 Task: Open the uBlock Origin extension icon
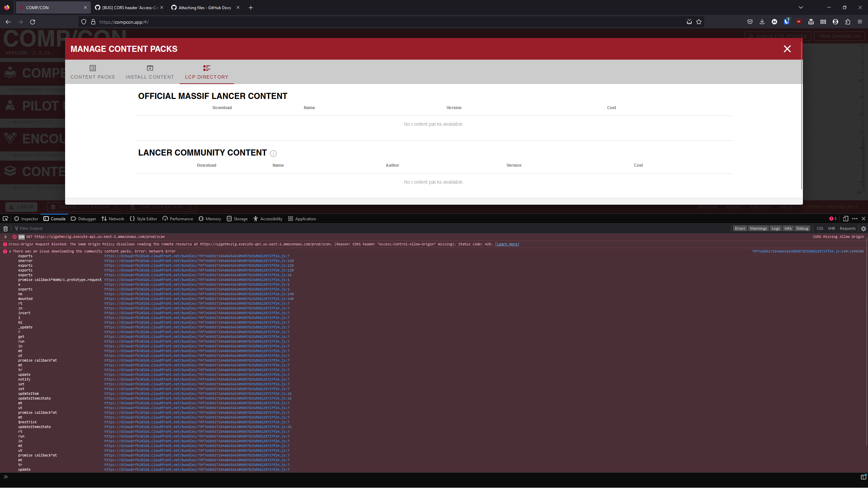[799, 22]
